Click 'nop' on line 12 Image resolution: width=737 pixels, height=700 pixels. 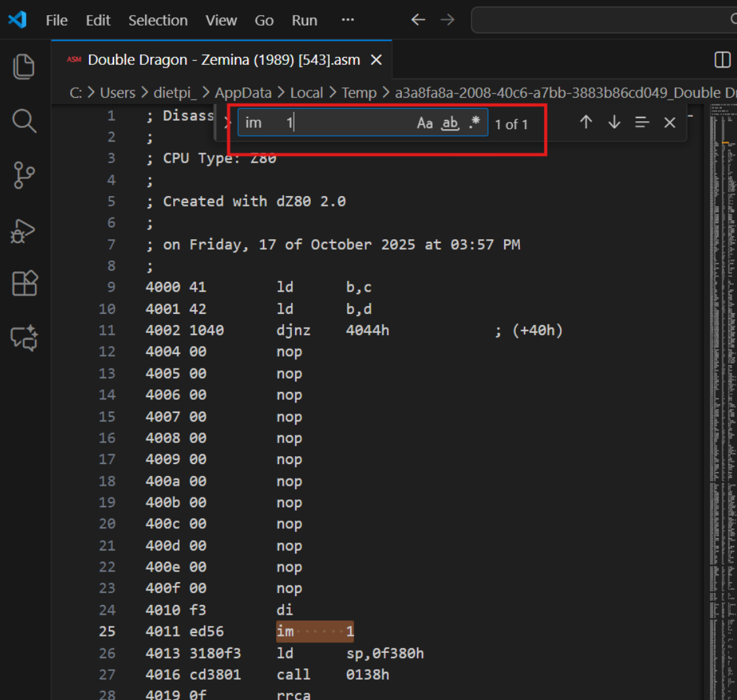tap(289, 352)
